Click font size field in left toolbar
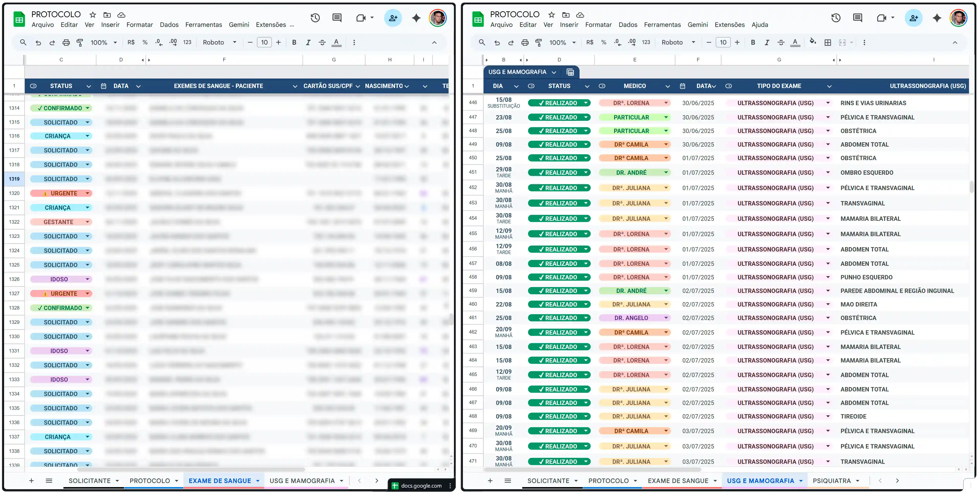The width and height of the screenshot is (980, 494). pos(264,42)
